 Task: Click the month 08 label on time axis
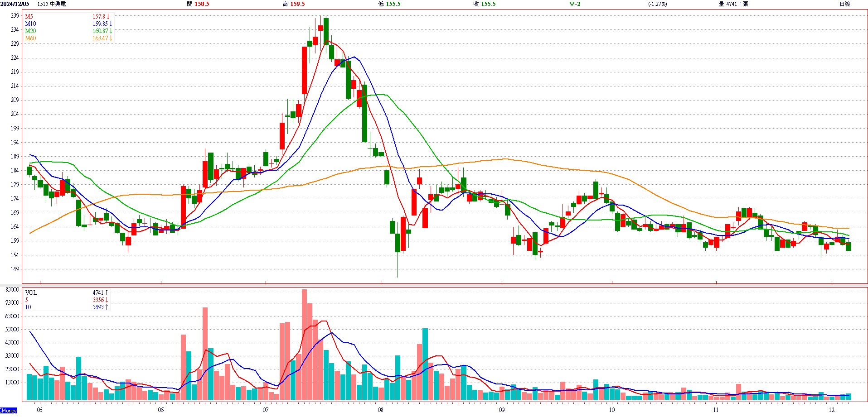tap(381, 410)
